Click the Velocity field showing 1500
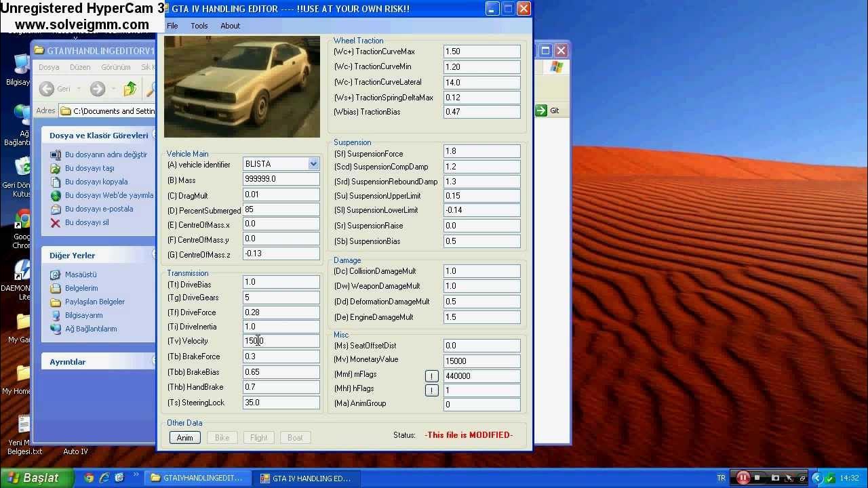 (281, 341)
